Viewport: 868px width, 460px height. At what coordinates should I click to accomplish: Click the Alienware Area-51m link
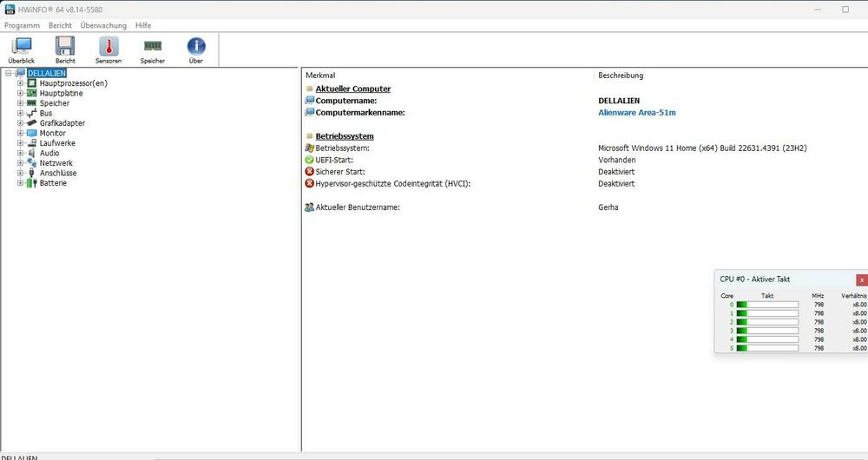coord(638,113)
